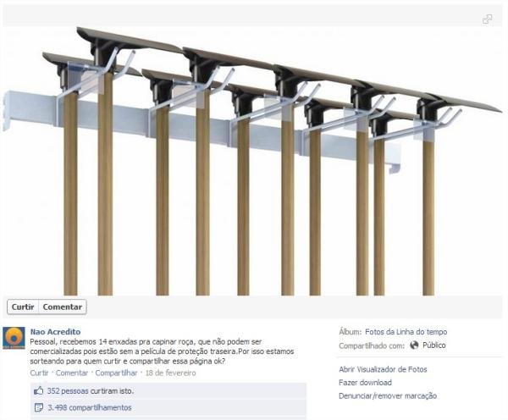The height and width of the screenshot is (420, 508).
Task: Open the Fotos da Linha do tempo album
Action: 406,332
